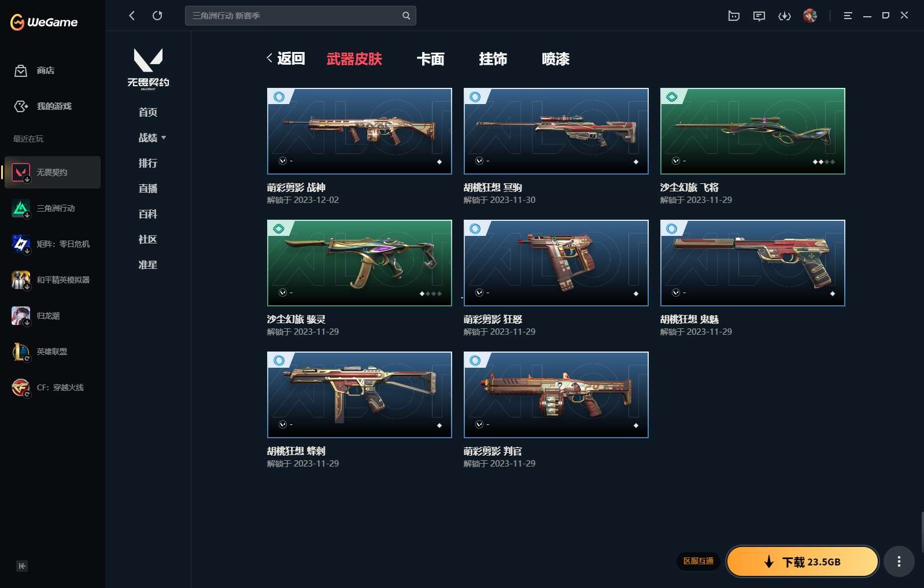Image resolution: width=924 pixels, height=588 pixels.
Task: Open the folder icon in title bar
Action: click(x=733, y=16)
